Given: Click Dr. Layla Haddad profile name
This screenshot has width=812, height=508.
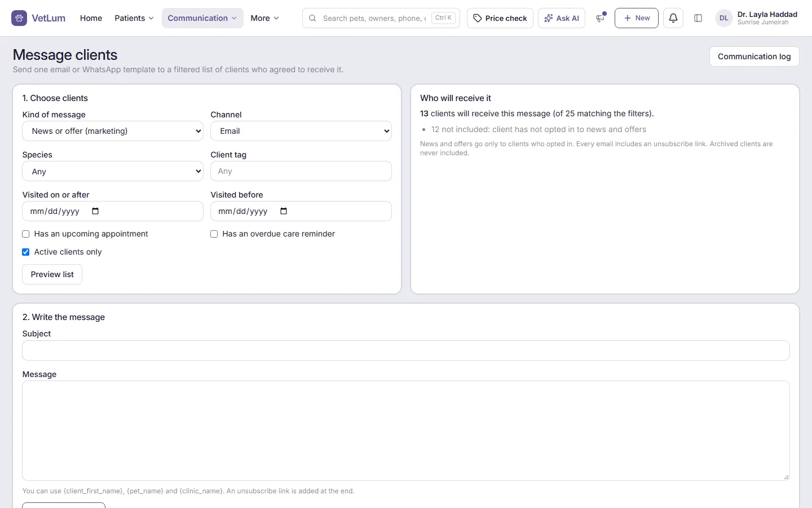Looking at the screenshot, I should (767, 14).
